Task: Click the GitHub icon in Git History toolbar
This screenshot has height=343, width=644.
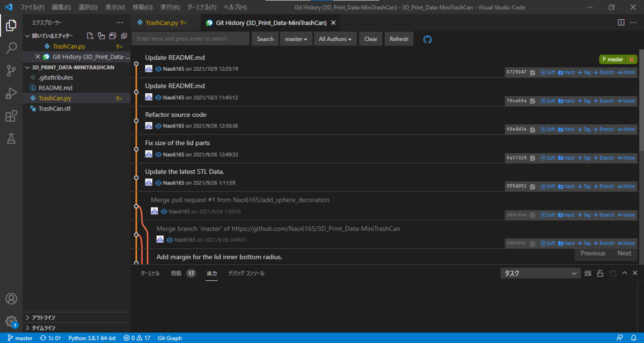Action: [428, 39]
